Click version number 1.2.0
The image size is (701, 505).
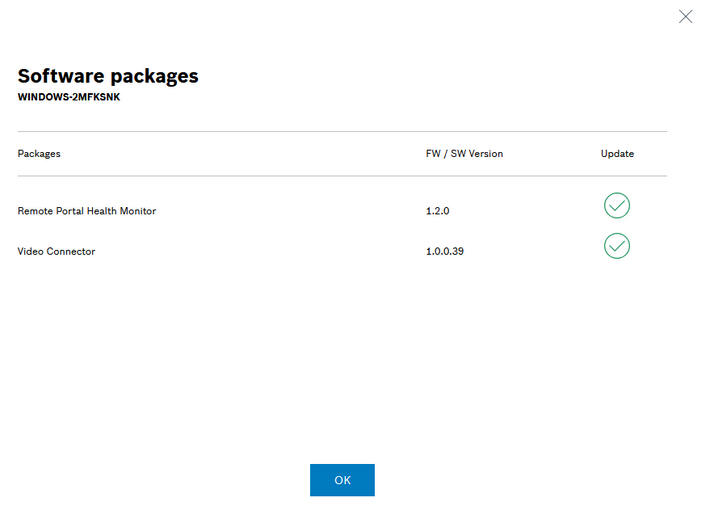click(x=439, y=211)
